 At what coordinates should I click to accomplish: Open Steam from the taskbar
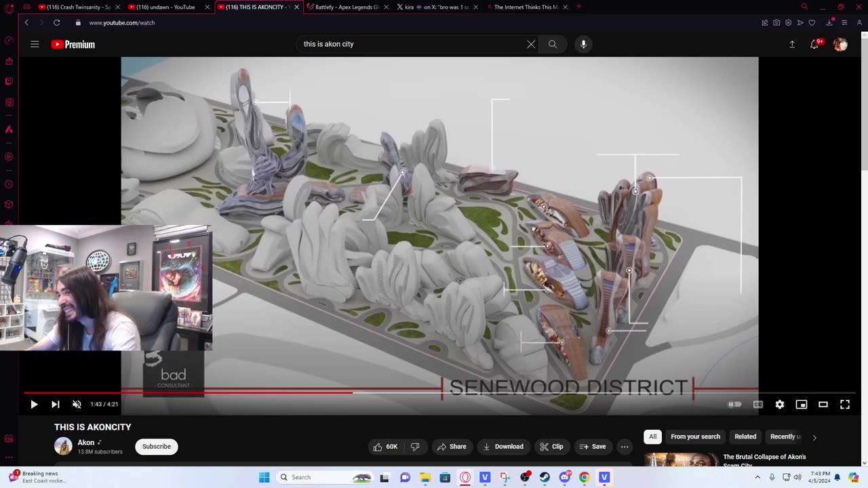click(x=545, y=477)
